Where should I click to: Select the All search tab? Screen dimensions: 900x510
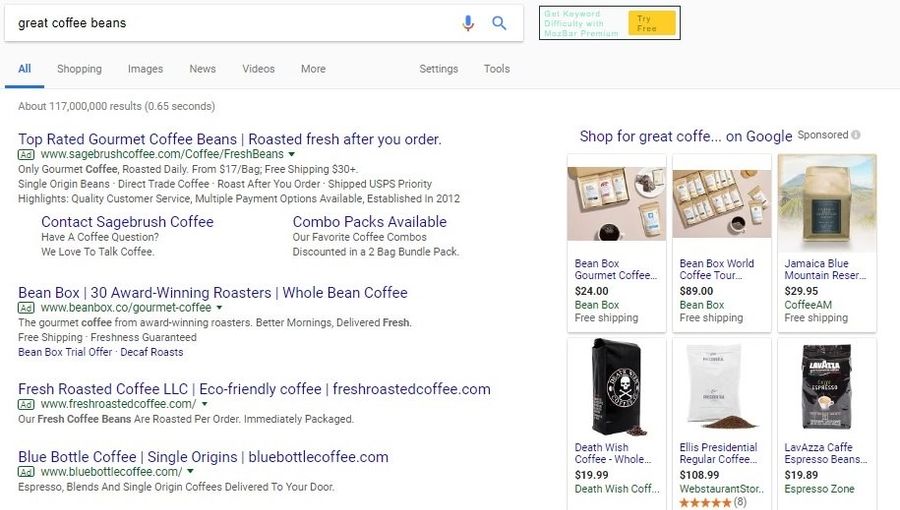click(25, 69)
